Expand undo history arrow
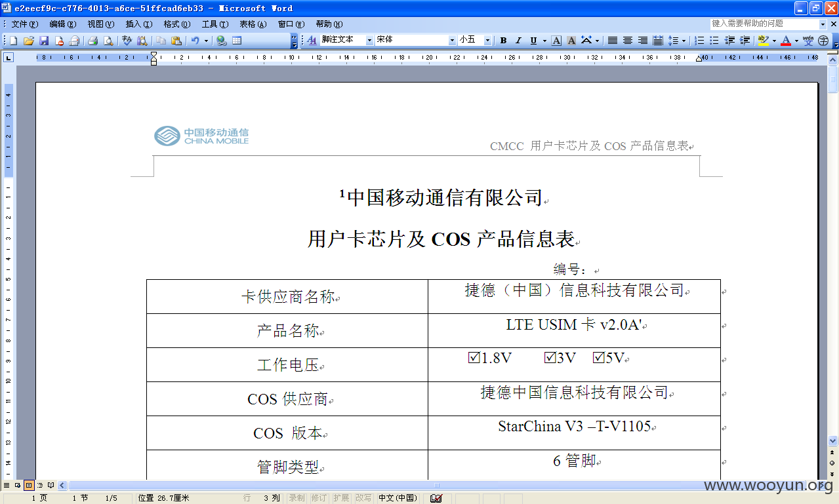This screenshot has height=504, width=839. [205, 41]
